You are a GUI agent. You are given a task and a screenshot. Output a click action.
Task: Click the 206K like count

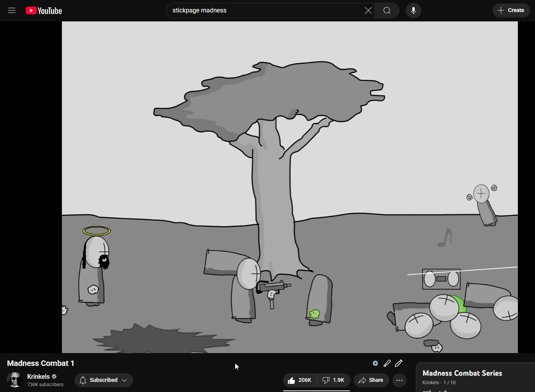pyautogui.click(x=305, y=380)
